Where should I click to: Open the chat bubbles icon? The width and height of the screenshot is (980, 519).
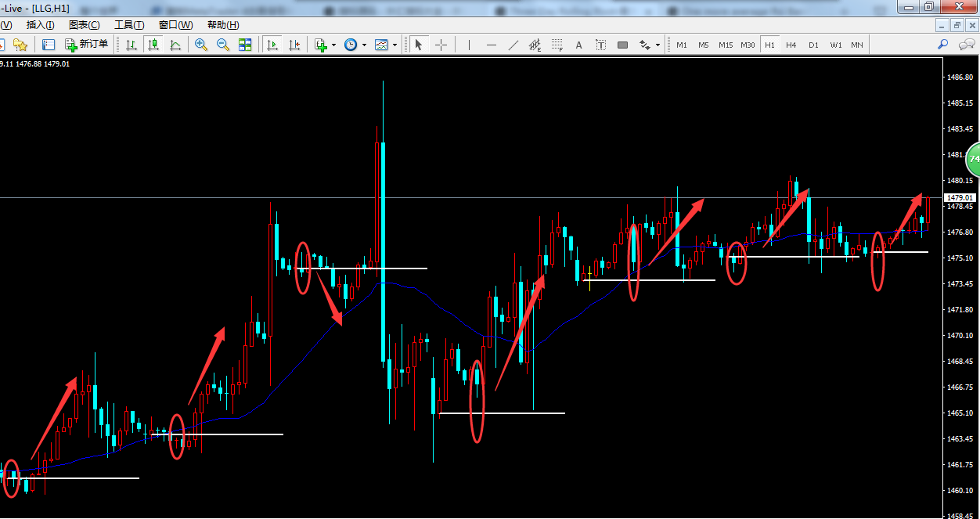click(967, 45)
